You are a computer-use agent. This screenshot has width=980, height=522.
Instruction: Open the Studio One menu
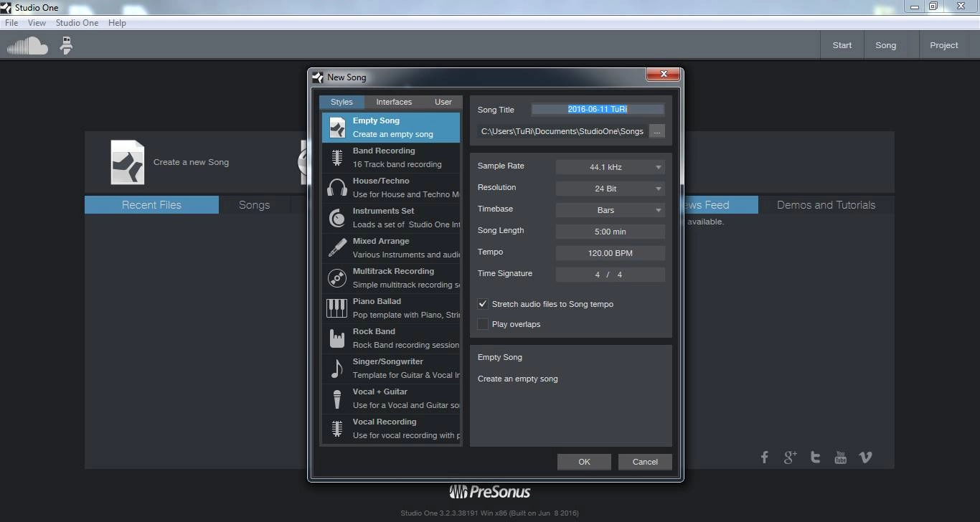(77, 23)
